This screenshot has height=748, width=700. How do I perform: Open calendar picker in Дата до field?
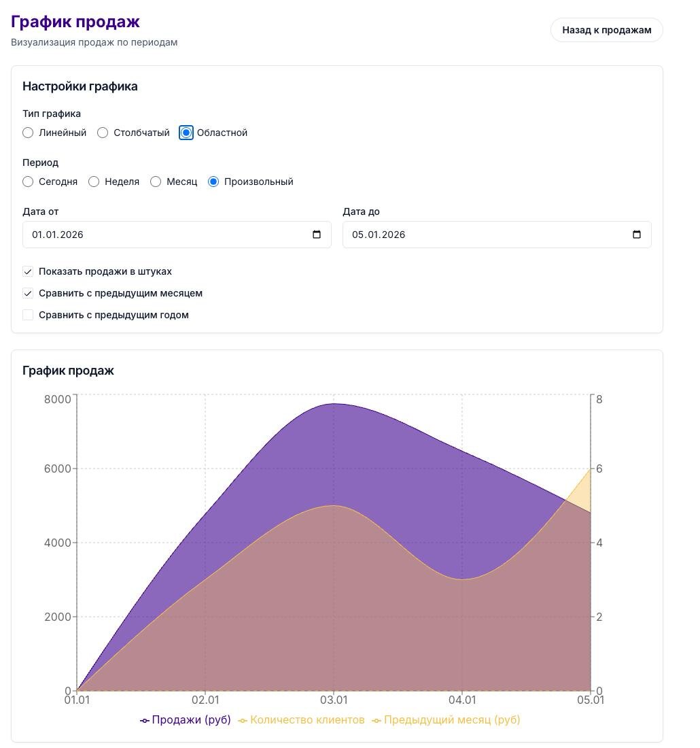[637, 235]
